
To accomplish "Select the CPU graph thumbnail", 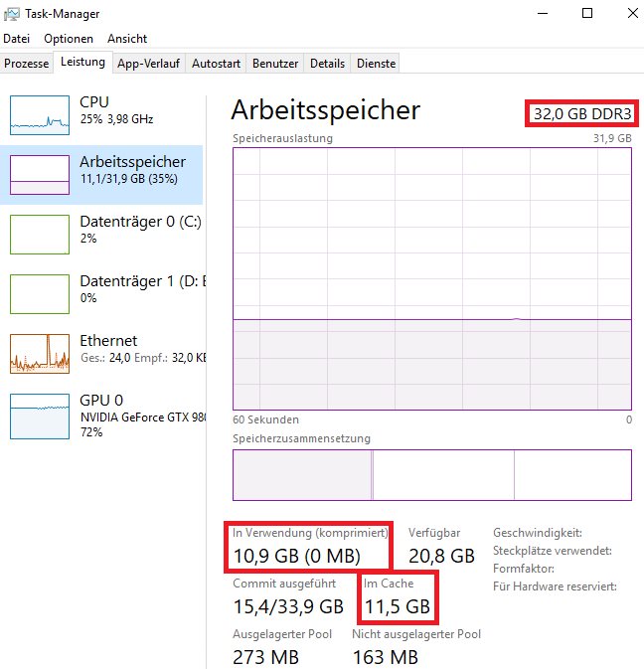I will 40,115.
